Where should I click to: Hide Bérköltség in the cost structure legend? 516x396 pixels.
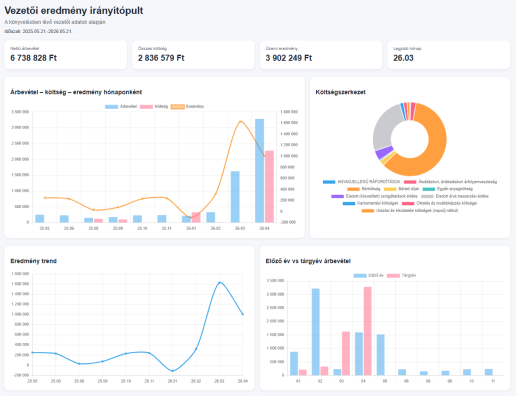click(364, 189)
